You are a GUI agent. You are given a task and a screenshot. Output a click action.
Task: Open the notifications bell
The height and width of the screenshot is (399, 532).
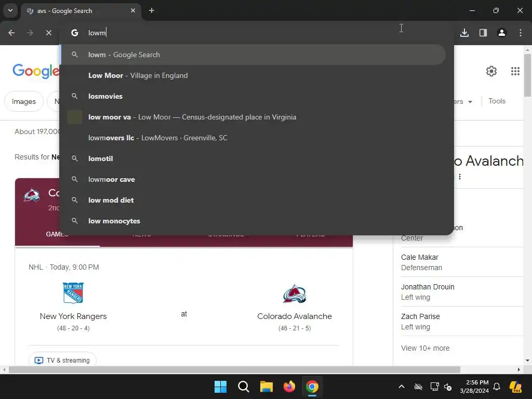pyautogui.click(x=496, y=387)
